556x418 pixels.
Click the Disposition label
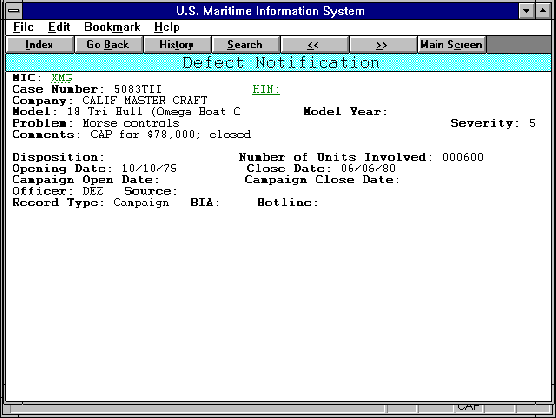click(59, 157)
